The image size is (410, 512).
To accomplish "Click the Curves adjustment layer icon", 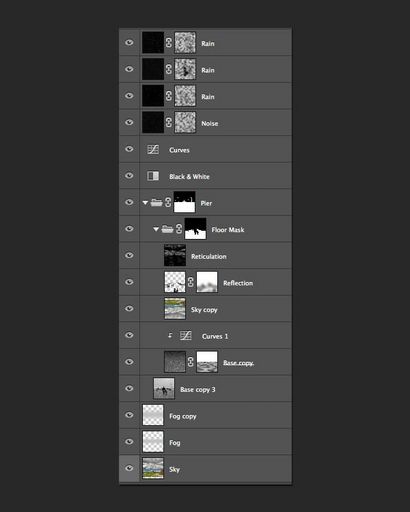I will 153,149.
